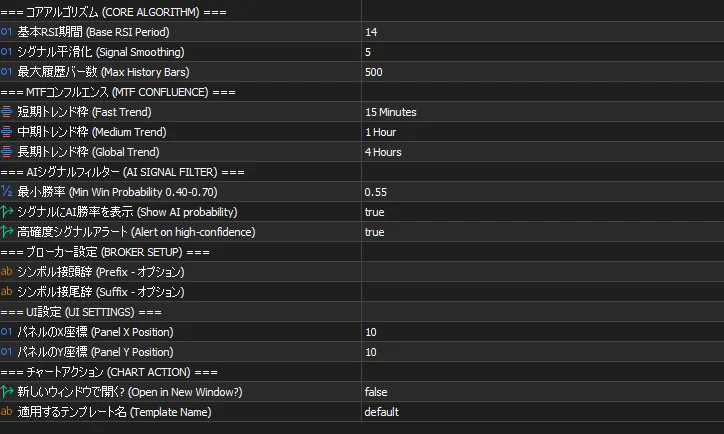Click the enum icon beside Fast Trend
Screen dimensions: 724x434
click(x=7, y=112)
